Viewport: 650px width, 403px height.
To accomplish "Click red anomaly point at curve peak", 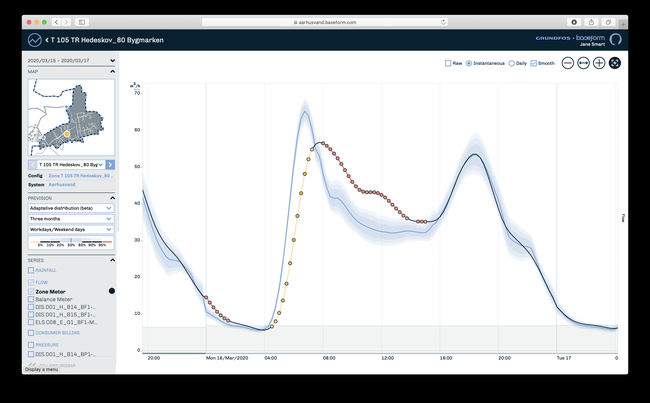I will pyautogui.click(x=323, y=143).
